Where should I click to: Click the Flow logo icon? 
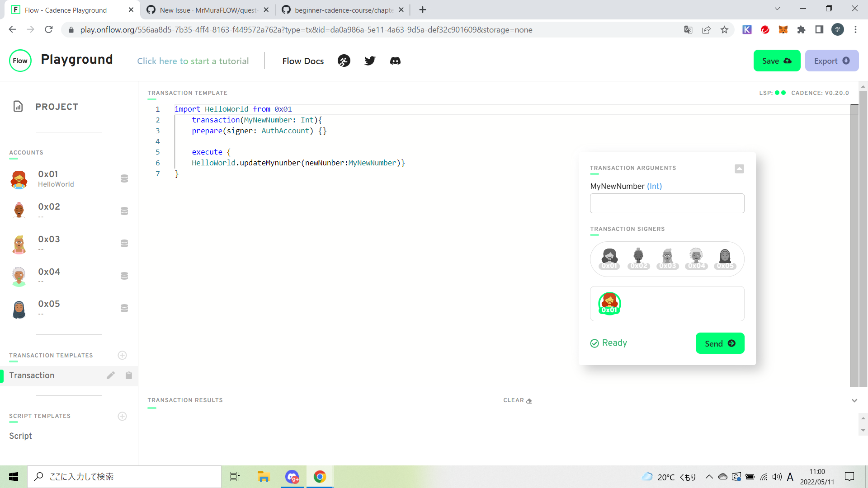[x=20, y=60]
